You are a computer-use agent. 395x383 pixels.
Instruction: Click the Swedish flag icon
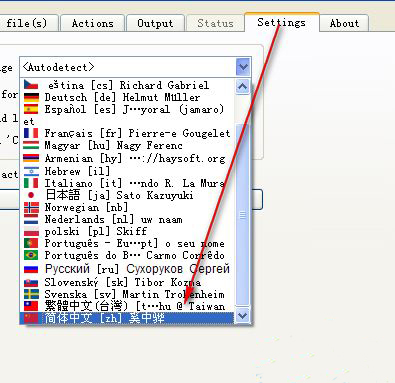[31, 294]
